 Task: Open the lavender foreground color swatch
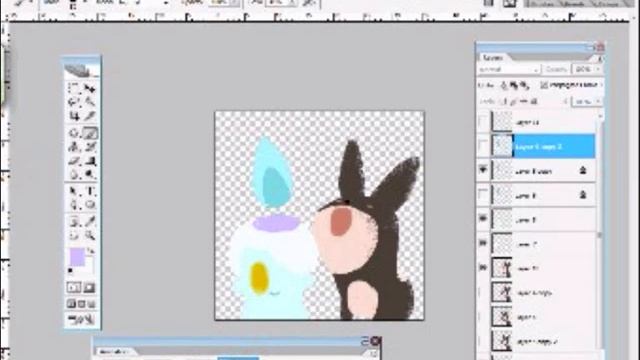77,257
